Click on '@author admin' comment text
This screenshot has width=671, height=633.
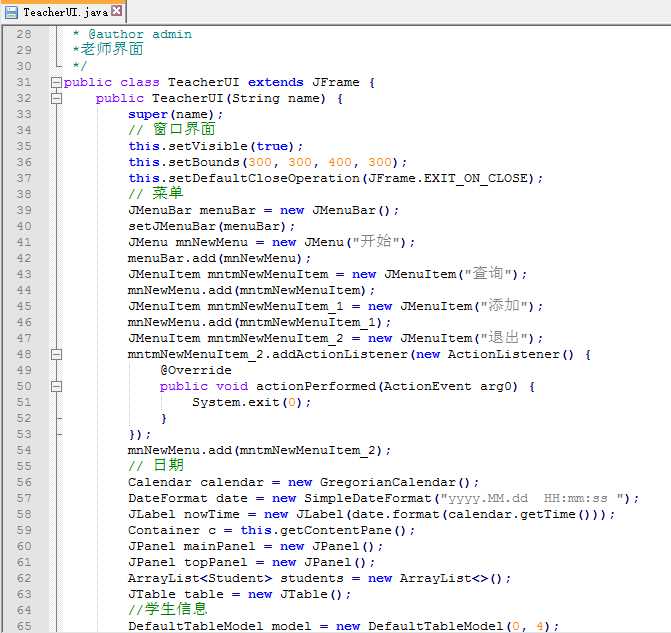pos(140,34)
